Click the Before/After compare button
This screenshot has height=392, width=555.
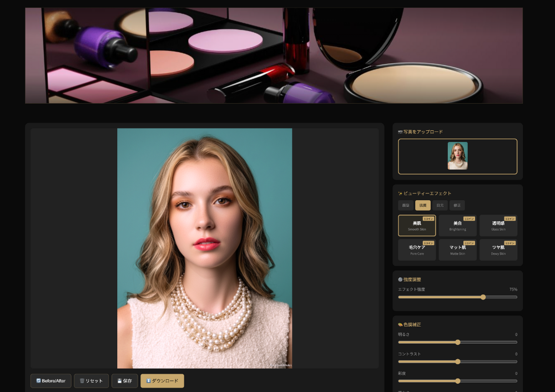[x=51, y=381]
